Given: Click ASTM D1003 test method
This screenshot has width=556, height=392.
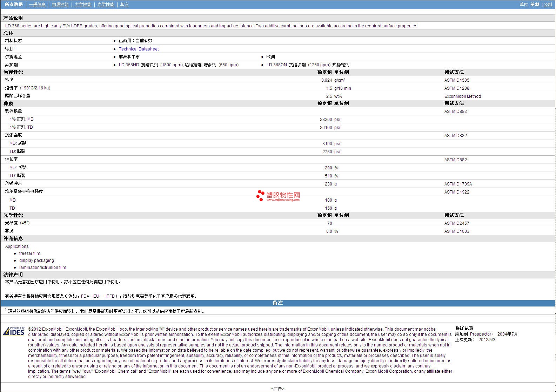Looking at the screenshot, I should point(457,231).
